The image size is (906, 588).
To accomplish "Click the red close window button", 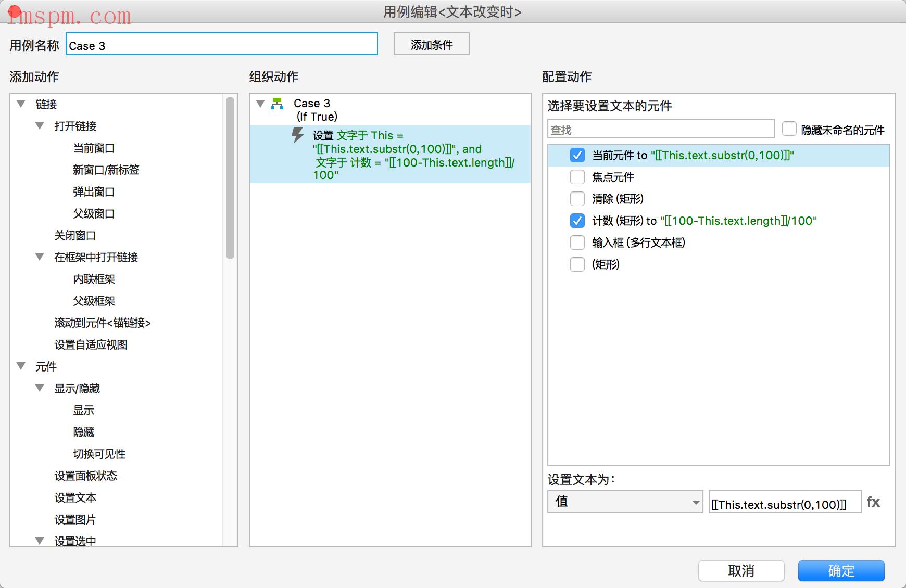I will click(15, 11).
